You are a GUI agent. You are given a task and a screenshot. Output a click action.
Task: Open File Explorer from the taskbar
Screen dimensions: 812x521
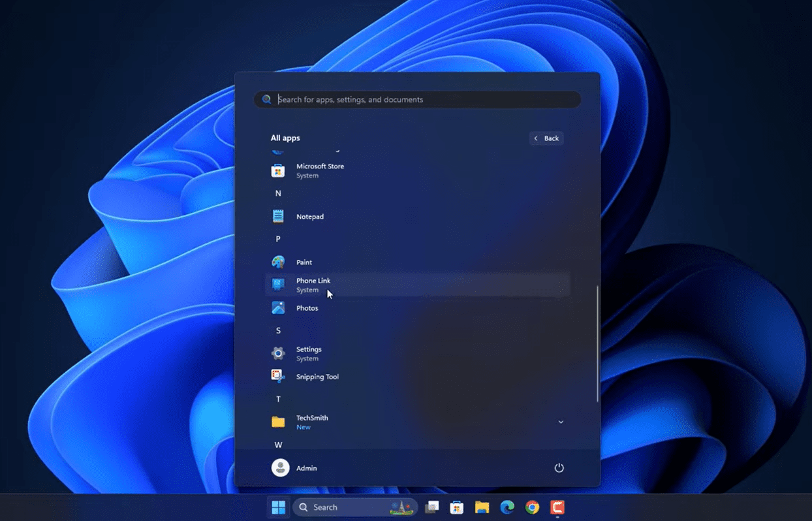[482, 507]
